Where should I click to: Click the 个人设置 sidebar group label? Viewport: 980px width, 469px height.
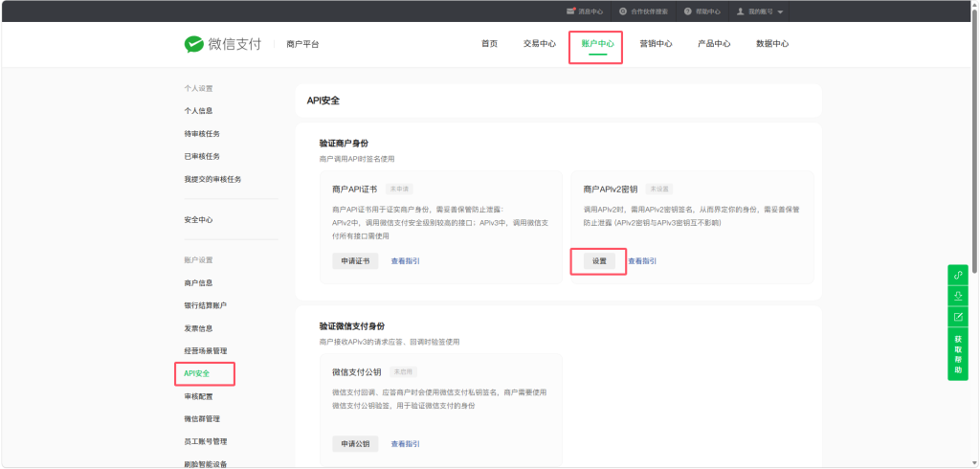click(198, 89)
